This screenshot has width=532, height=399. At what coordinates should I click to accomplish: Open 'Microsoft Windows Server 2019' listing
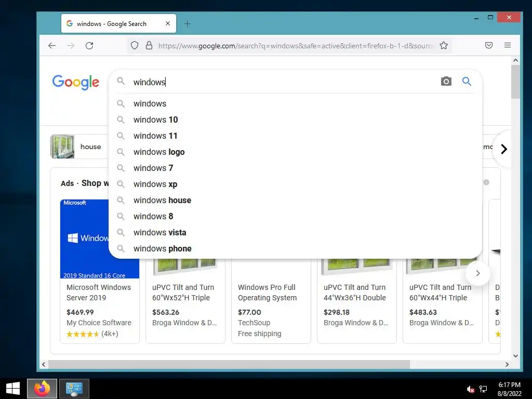(98, 292)
